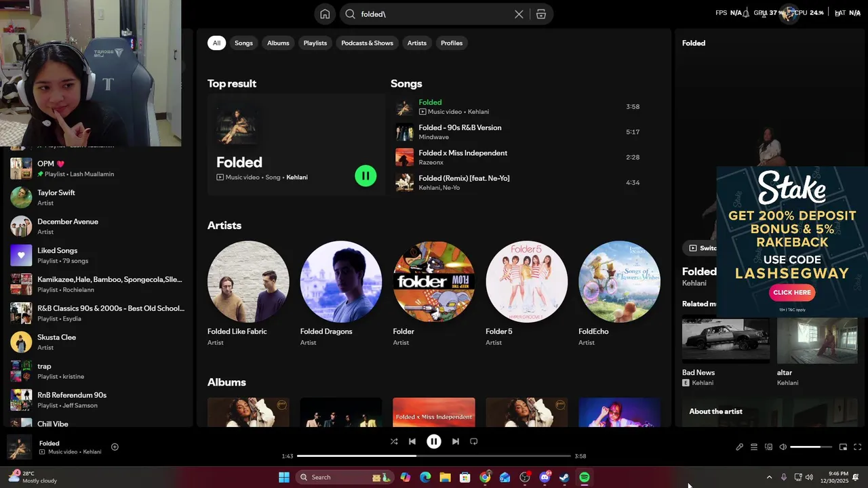Click the Switch to audio button in Folded panel
868x488 pixels.
(x=700, y=248)
